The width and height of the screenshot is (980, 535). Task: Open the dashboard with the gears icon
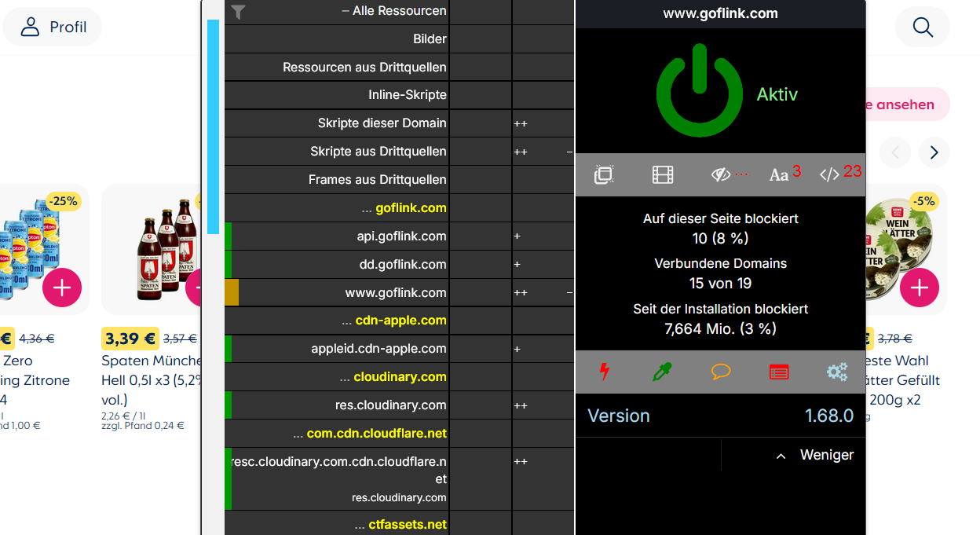[837, 372]
